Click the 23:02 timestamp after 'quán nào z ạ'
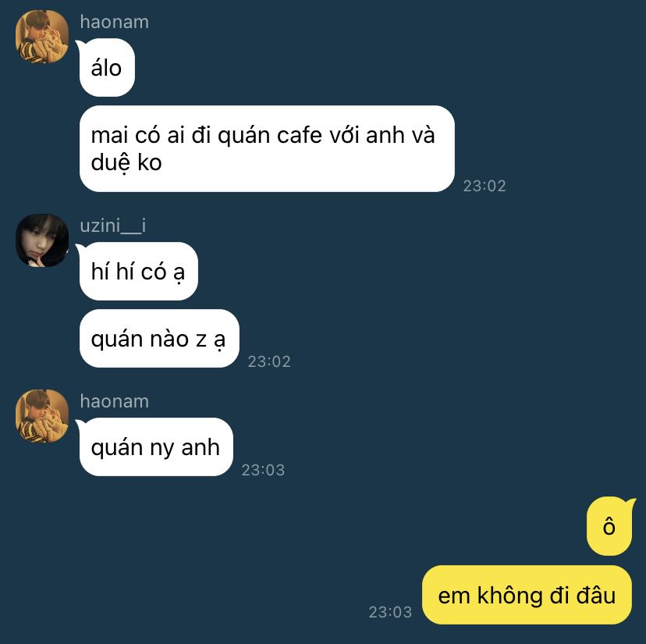 click(269, 361)
